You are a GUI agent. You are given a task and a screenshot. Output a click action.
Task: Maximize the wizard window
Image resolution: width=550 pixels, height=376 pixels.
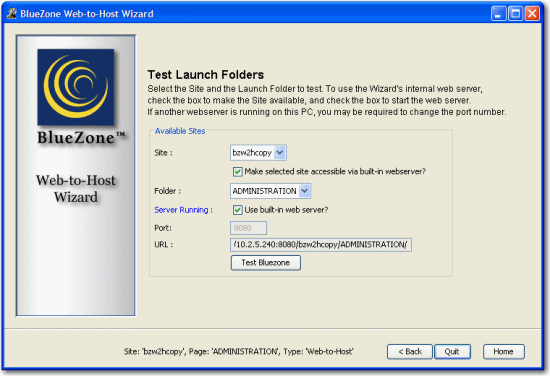[515, 14]
